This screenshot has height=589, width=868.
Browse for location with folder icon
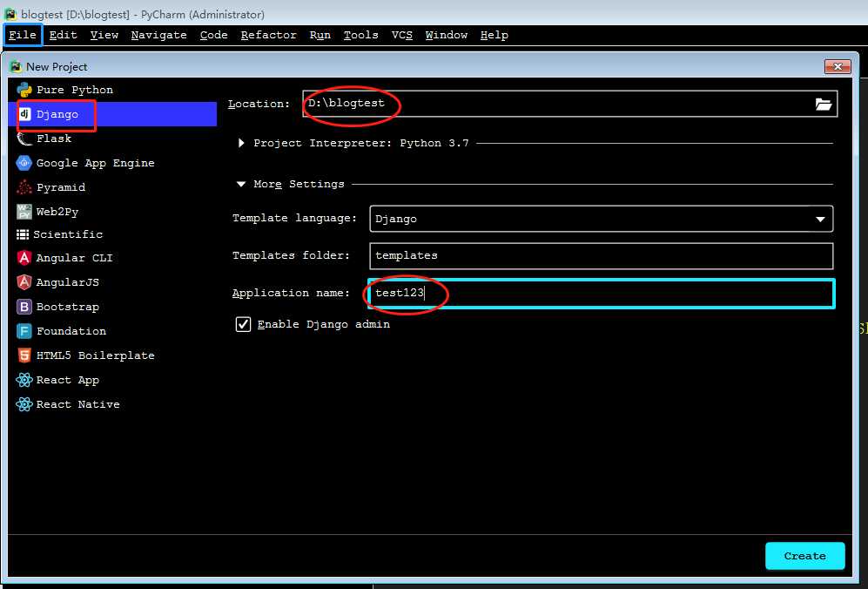pyautogui.click(x=823, y=105)
